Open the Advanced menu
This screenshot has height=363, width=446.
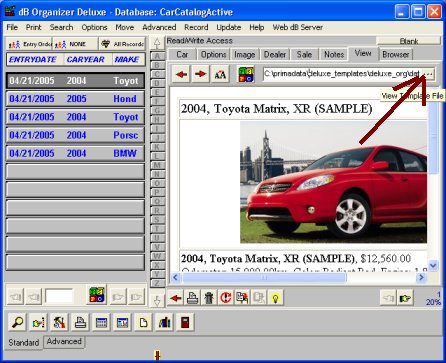click(159, 27)
